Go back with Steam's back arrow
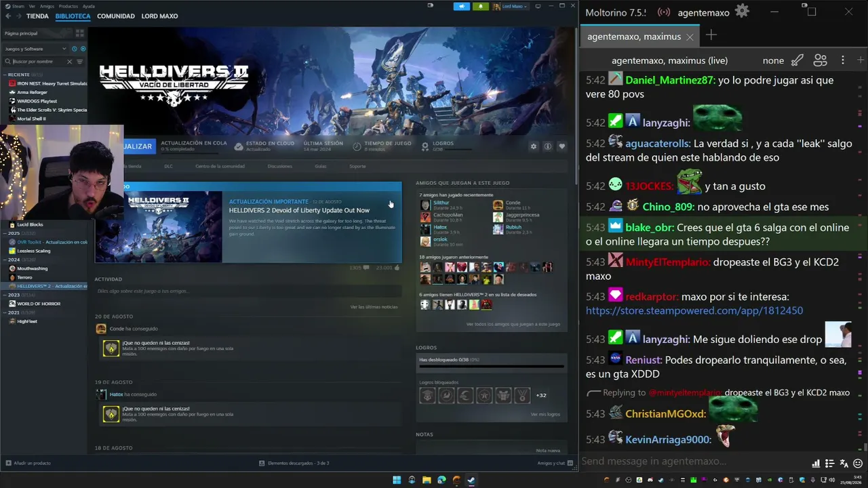 (8, 16)
